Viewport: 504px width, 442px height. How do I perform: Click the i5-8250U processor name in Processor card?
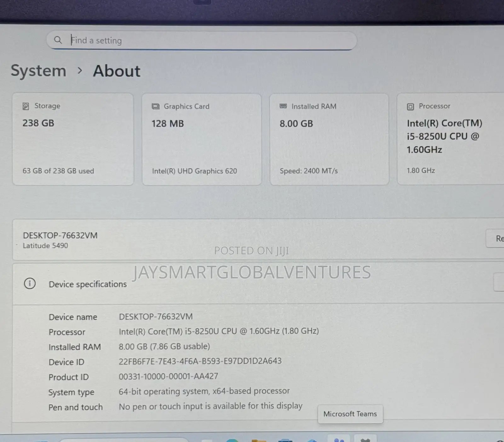[444, 136]
